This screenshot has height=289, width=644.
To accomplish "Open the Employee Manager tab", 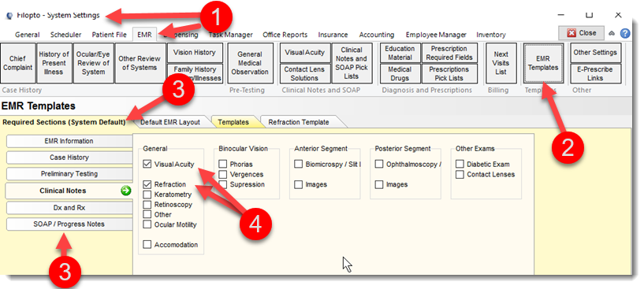I will coord(436,35).
